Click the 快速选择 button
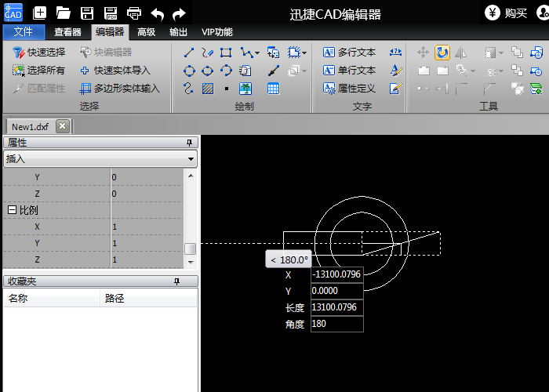Screen dimensions: 549x392 tap(39, 53)
